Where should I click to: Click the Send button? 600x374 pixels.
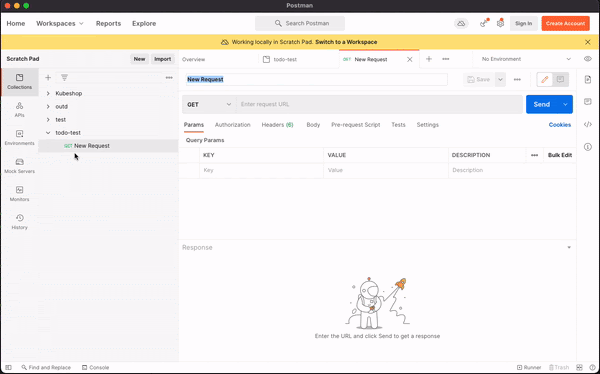coord(542,105)
